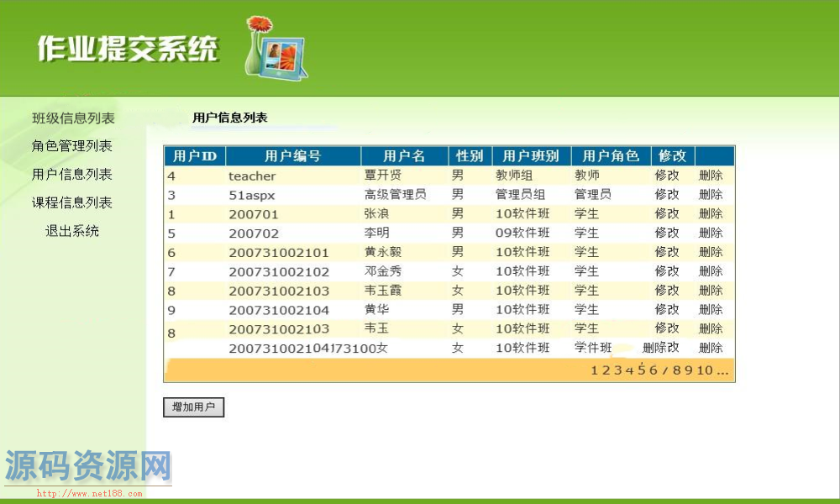The image size is (840, 504).
Task: Go to 课程信息列表 in the sidebar
Action: tap(71, 202)
